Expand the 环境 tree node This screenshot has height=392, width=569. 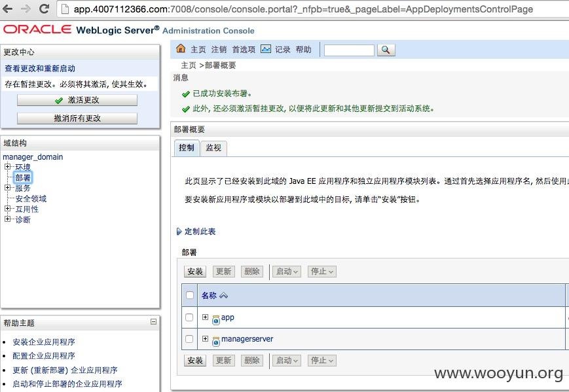pyautogui.click(x=7, y=166)
